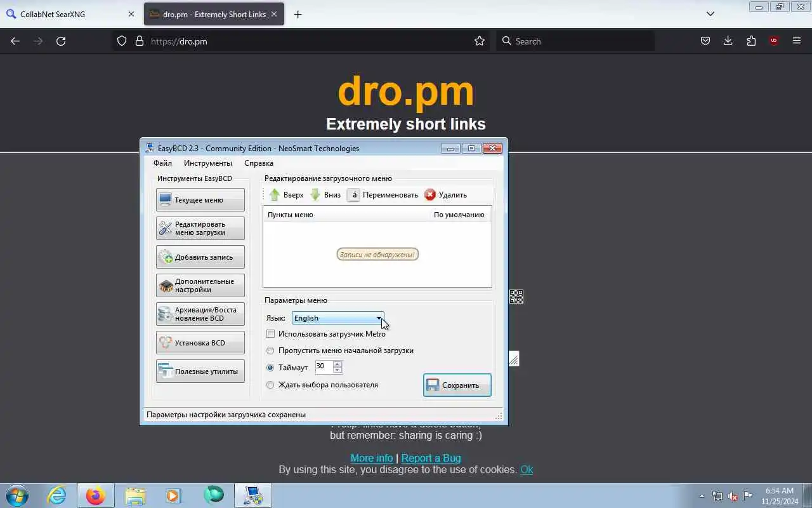Click the Сохранить save button

point(457,385)
